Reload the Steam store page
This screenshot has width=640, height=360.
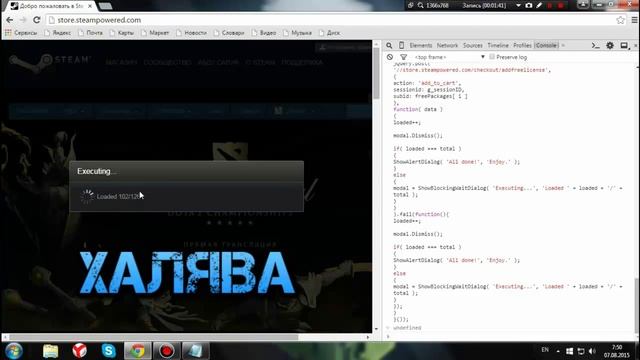(x=37, y=20)
